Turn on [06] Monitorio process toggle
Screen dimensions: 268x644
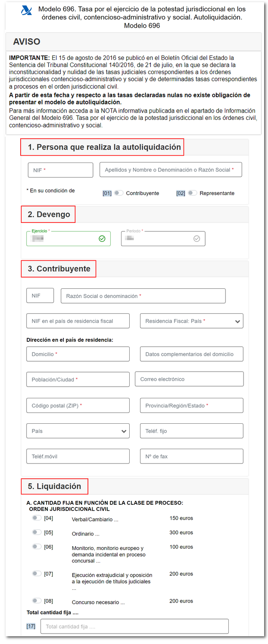pyautogui.click(x=37, y=547)
